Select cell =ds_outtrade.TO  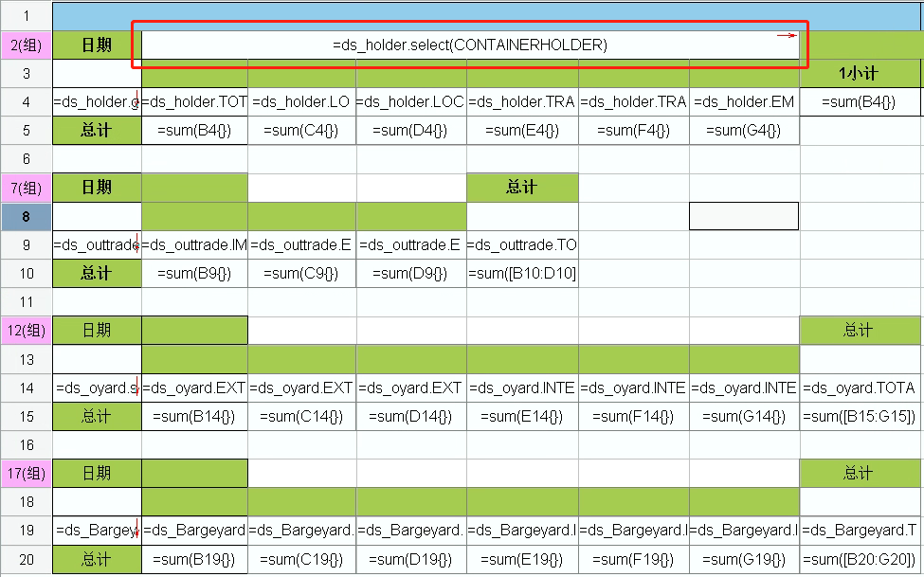point(522,244)
